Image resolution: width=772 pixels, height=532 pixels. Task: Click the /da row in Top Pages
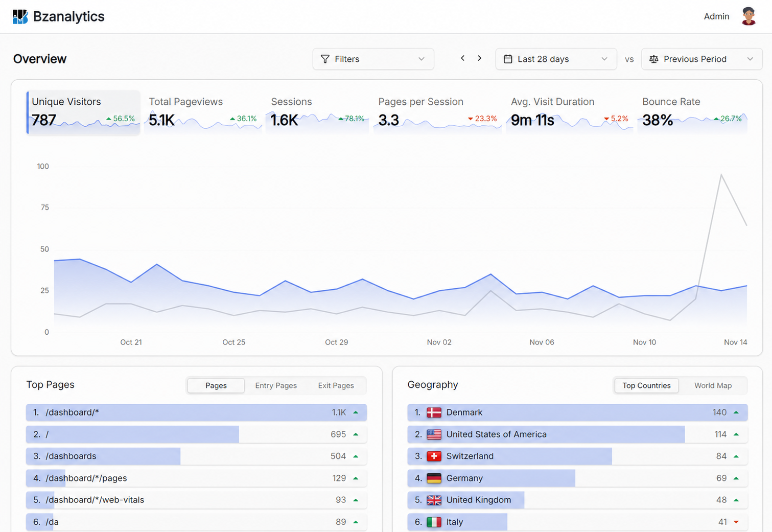(196, 522)
